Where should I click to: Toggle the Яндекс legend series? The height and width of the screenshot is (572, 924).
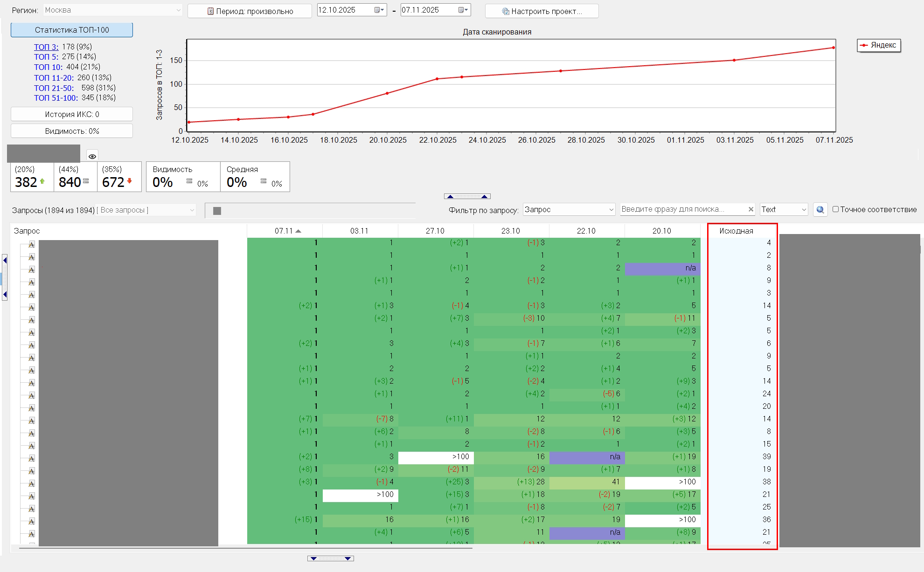(878, 45)
